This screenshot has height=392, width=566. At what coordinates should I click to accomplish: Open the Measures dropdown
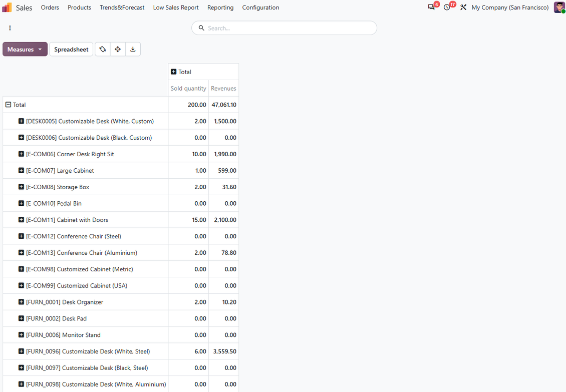(25, 49)
